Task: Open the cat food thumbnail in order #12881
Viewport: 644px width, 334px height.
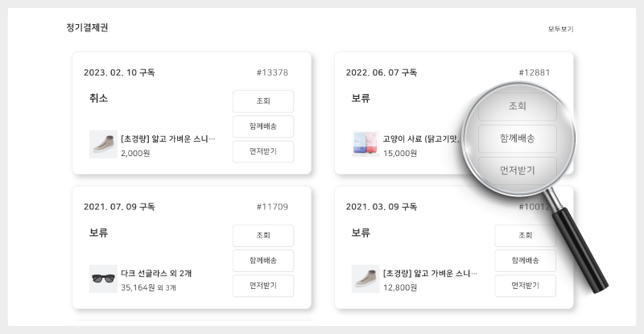Action: click(365, 144)
